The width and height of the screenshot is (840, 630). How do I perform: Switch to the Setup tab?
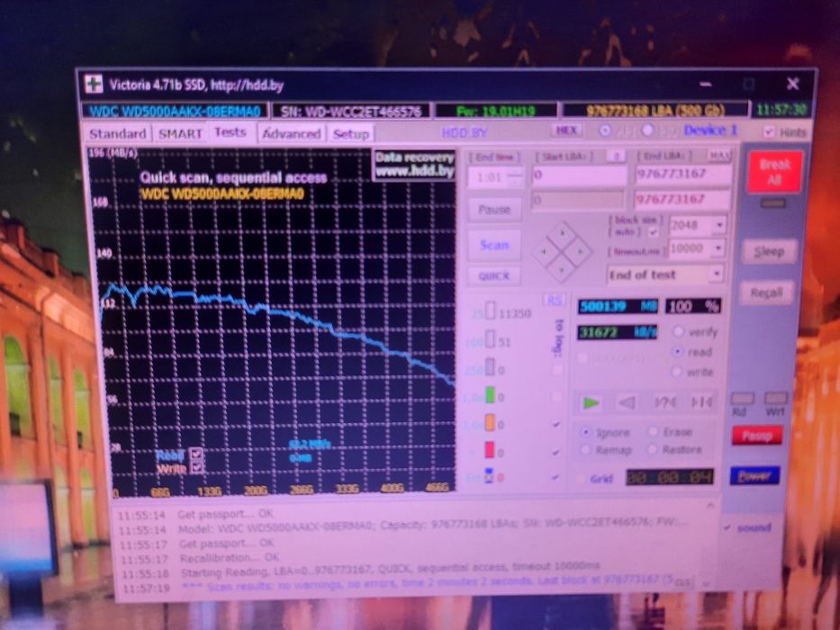(x=351, y=133)
